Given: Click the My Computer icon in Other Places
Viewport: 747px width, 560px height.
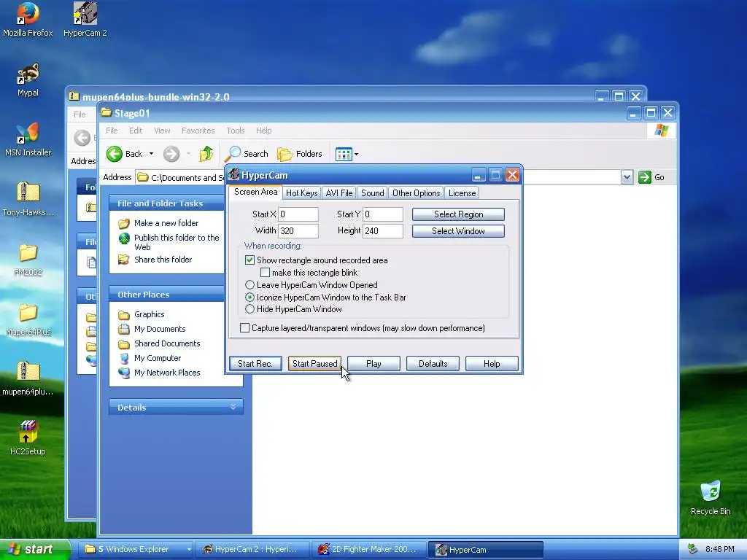Looking at the screenshot, I should click(x=124, y=358).
